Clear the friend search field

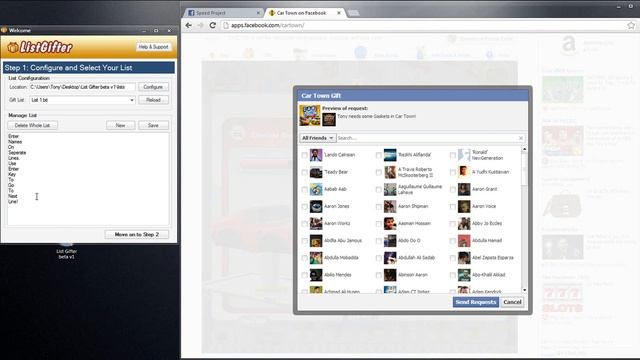pos(520,138)
